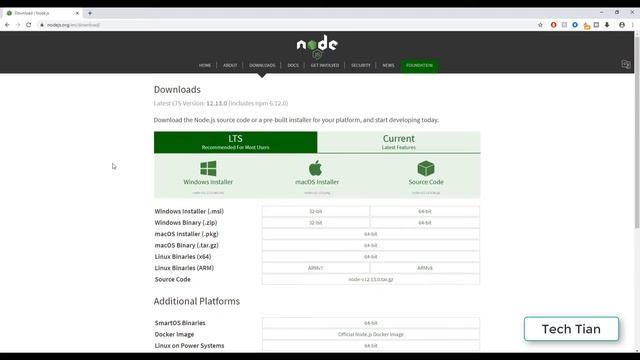Open the ABOUT nav item
Screen dimensions: 640x360
click(x=230, y=65)
